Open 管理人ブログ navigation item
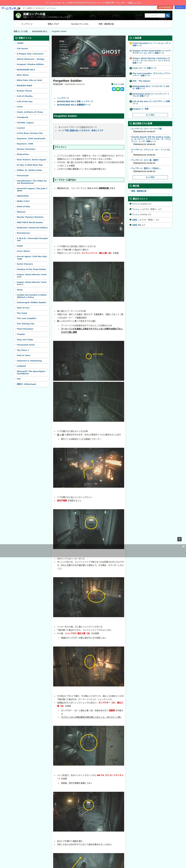186x868 pixels. (x=53, y=24)
